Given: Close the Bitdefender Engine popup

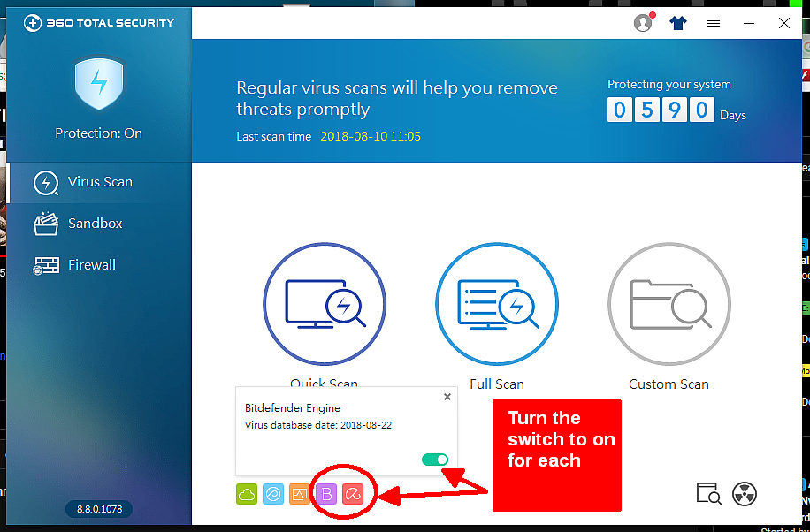Looking at the screenshot, I should [447, 397].
